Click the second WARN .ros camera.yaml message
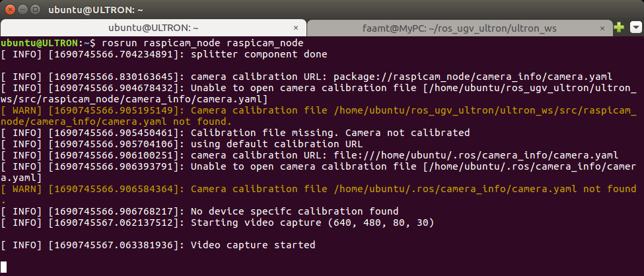 click(318, 194)
